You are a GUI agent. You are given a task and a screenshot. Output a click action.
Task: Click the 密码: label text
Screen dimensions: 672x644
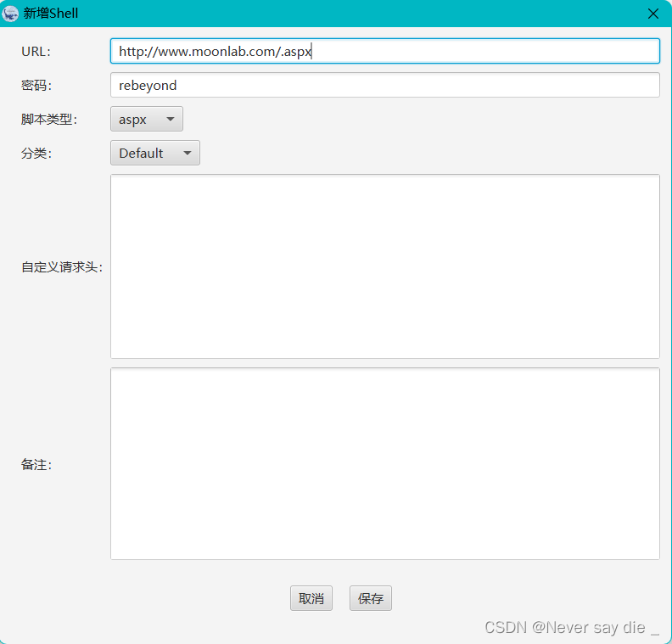point(36,85)
